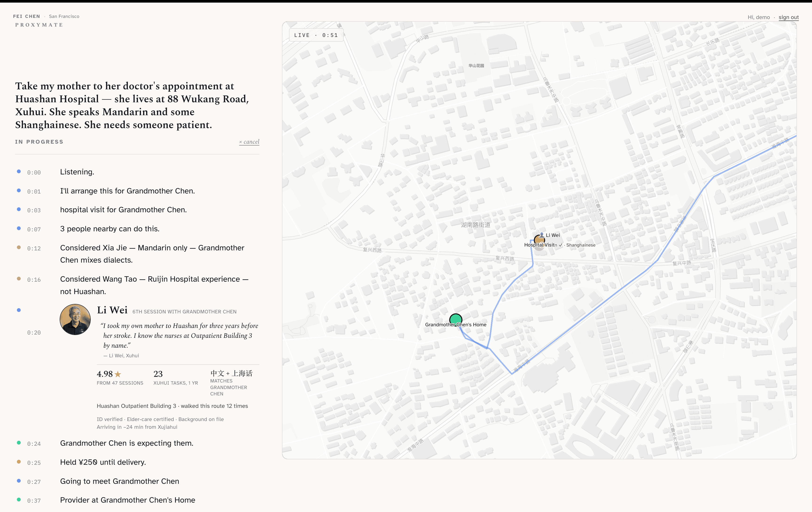Open the PROXYMATE logo link
The image size is (812, 512).
point(39,25)
